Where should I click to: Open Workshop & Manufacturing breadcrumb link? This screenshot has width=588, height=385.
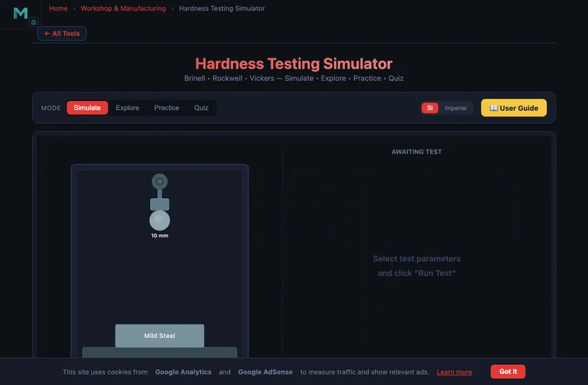coord(123,8)
